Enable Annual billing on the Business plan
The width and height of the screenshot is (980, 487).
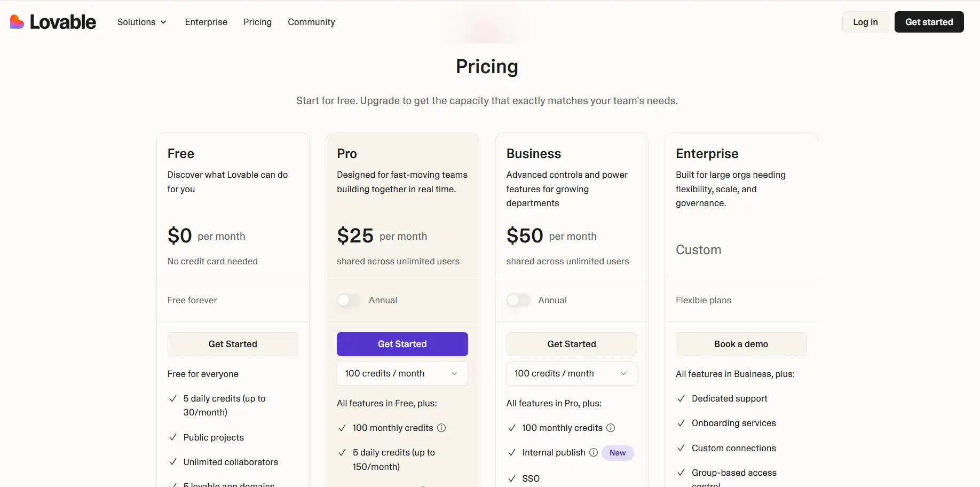(518, 300)
